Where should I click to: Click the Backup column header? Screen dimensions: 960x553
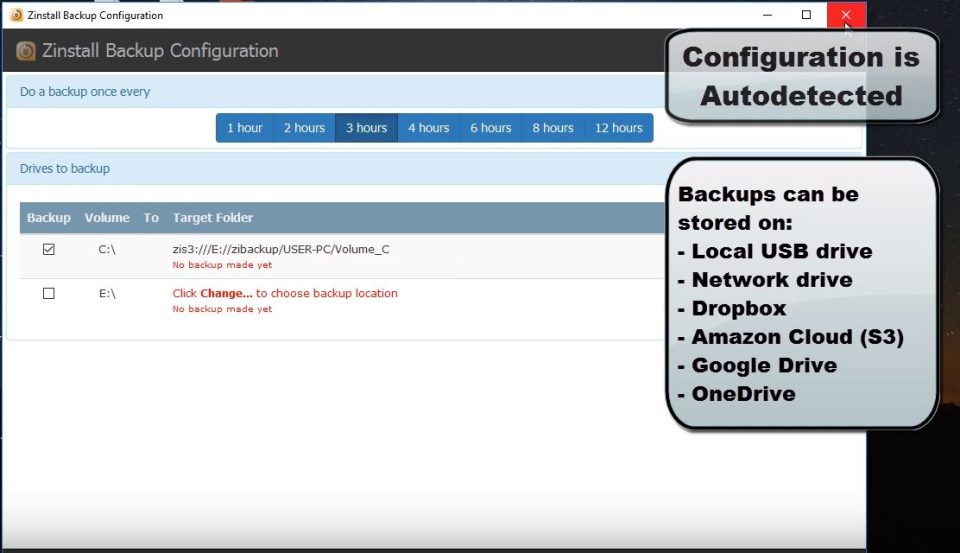[x=49, y=217]
